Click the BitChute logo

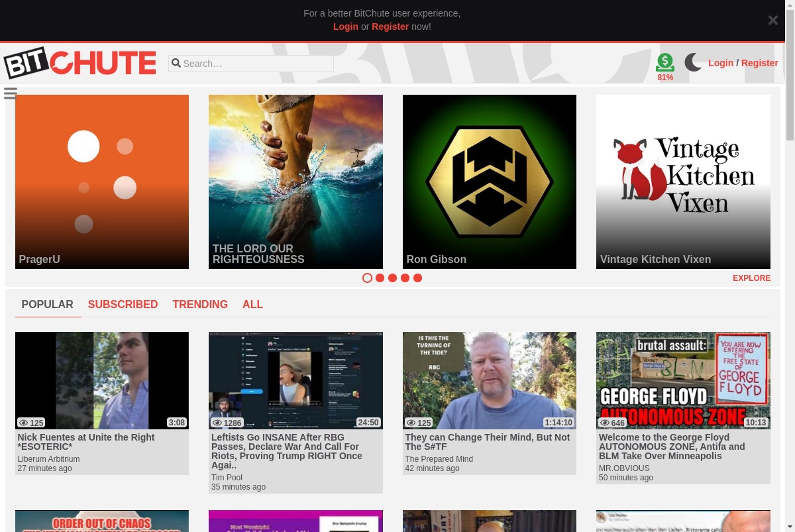click(x=79, y=63)
